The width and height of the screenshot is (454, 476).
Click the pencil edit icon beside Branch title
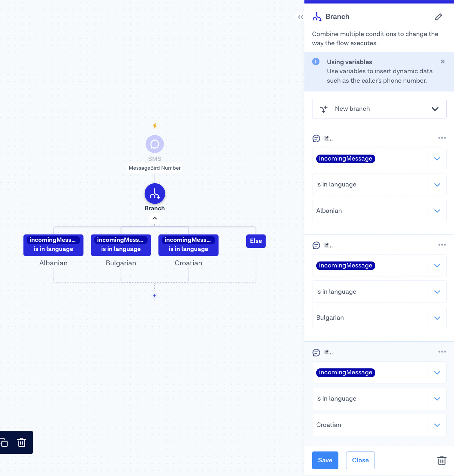click(438, 17)
